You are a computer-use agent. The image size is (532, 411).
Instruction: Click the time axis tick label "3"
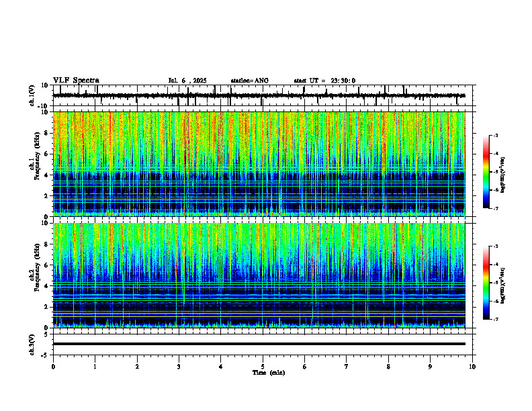[179, 367]
